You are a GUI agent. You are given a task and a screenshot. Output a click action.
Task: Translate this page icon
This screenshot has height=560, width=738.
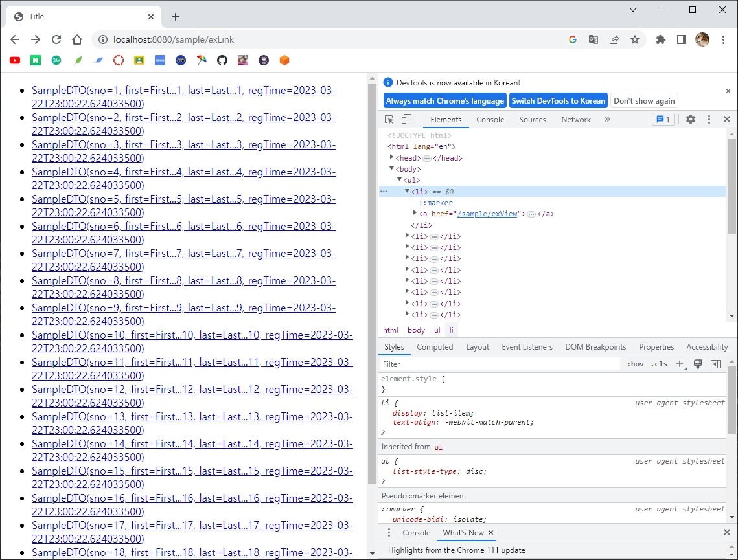coord(594,39)
